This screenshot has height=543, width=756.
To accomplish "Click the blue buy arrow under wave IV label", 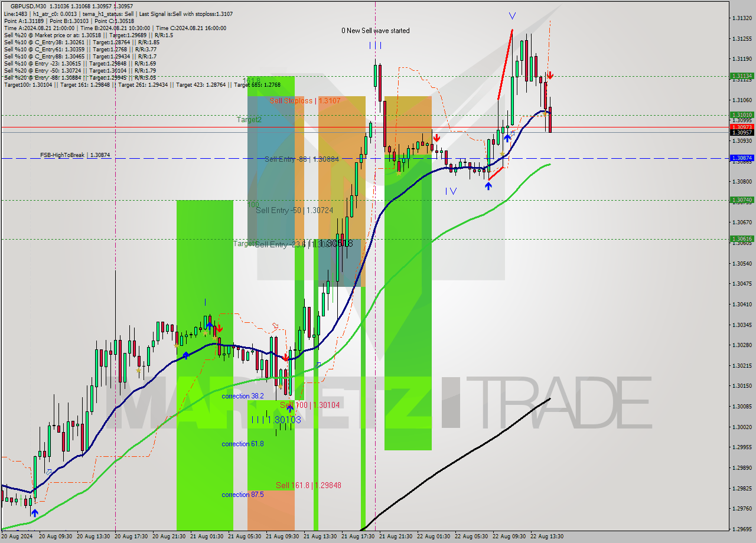I will (488, 186).
